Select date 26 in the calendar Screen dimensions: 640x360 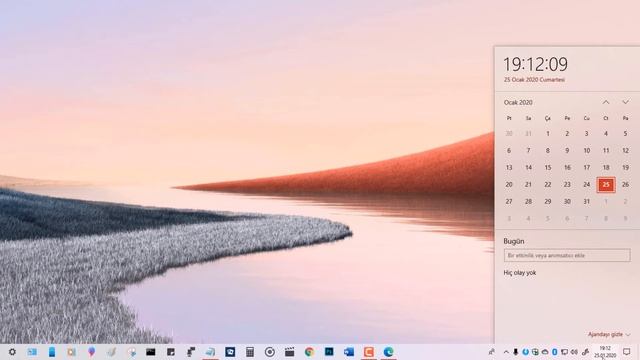(x=625, y=184)
